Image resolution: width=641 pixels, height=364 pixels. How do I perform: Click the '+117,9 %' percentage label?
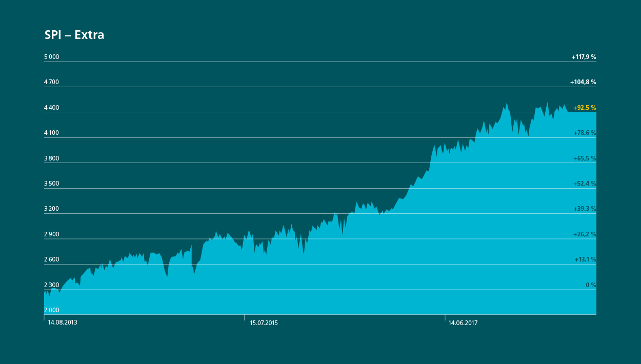584,57
